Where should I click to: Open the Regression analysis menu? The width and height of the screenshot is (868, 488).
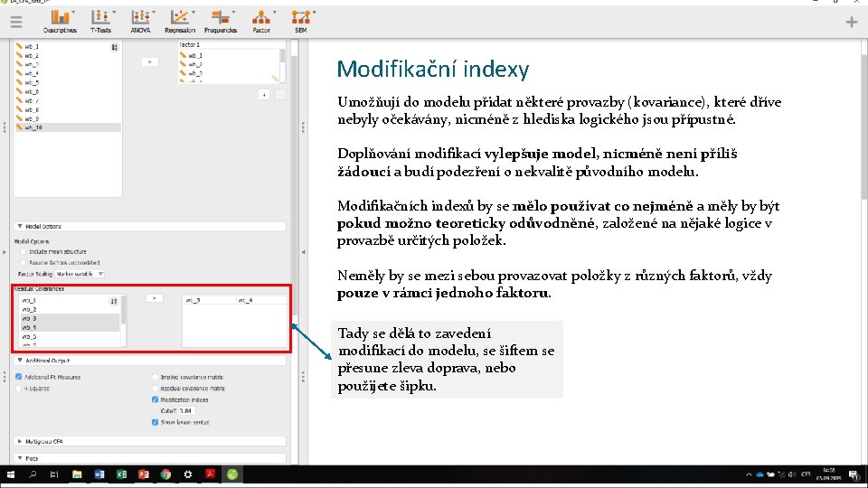click(x=180, y=22)
